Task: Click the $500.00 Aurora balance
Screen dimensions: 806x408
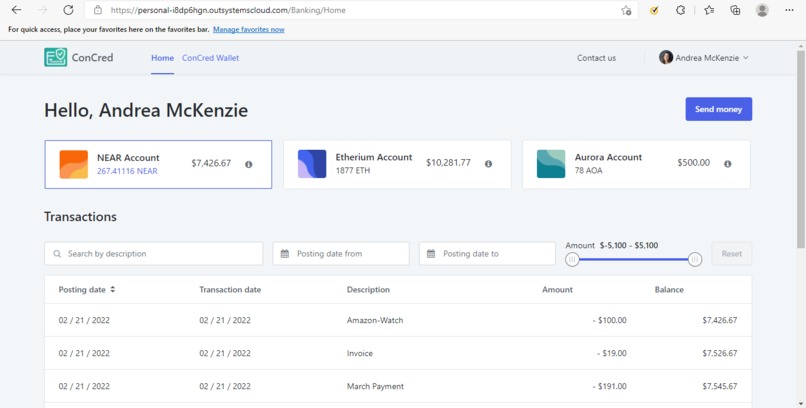Action: 693,163
